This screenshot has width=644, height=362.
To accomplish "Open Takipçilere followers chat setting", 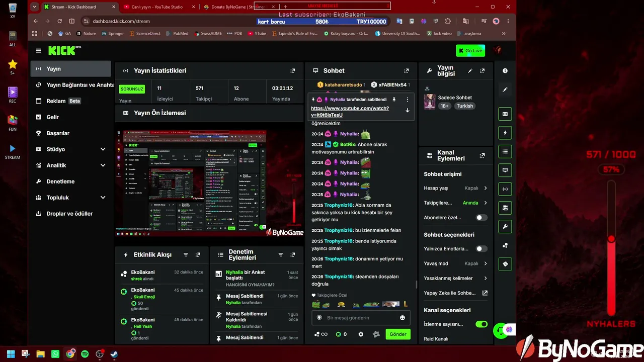I will 456,203.
